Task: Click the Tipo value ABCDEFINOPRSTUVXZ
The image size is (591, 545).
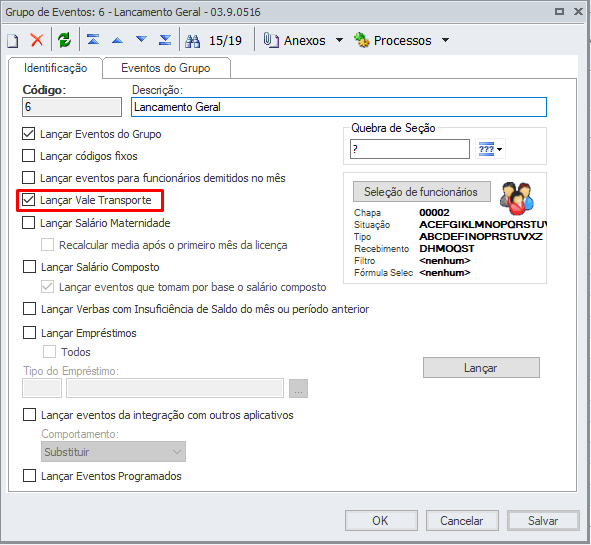Action: click(481, 237)
